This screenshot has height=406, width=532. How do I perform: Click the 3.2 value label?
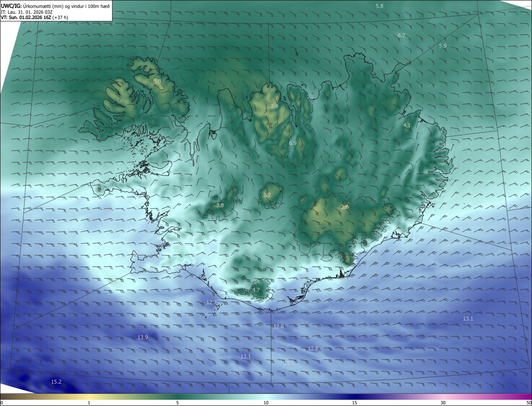pyautogui.click(x=267, y=195)
